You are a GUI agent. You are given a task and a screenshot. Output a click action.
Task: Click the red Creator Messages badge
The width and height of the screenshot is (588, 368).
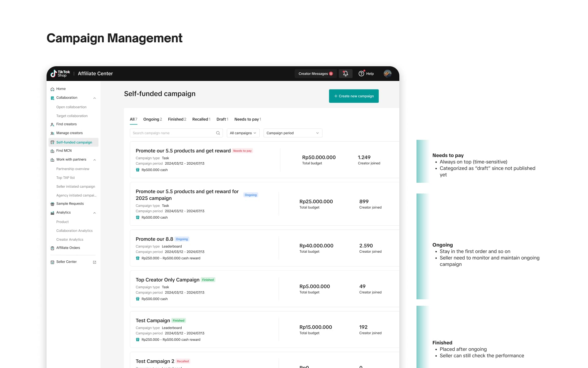331,74
